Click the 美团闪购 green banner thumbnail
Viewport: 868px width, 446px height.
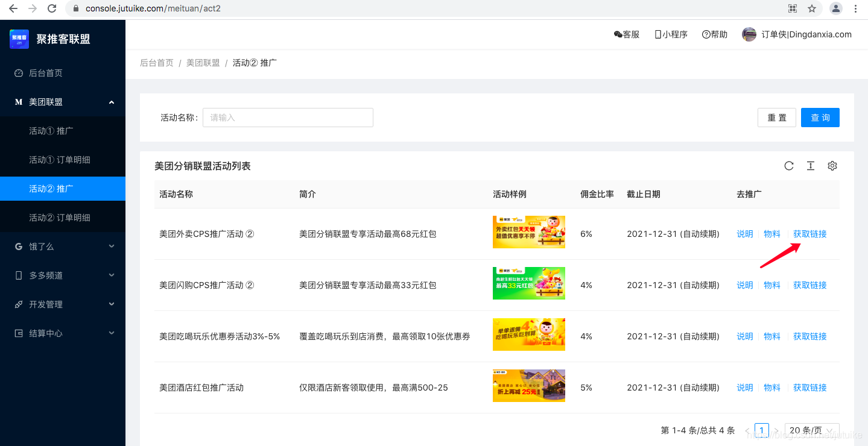pos(529,283)
